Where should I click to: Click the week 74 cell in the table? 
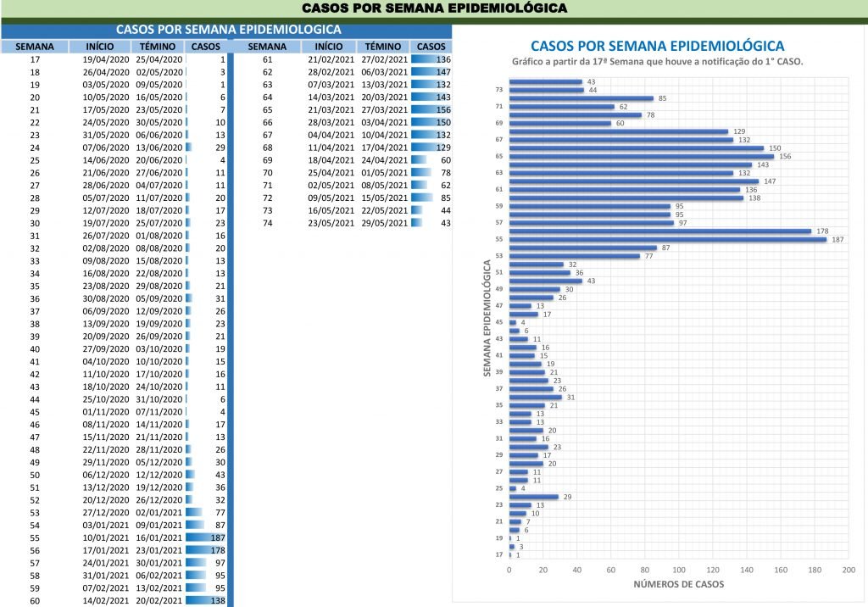267,223
